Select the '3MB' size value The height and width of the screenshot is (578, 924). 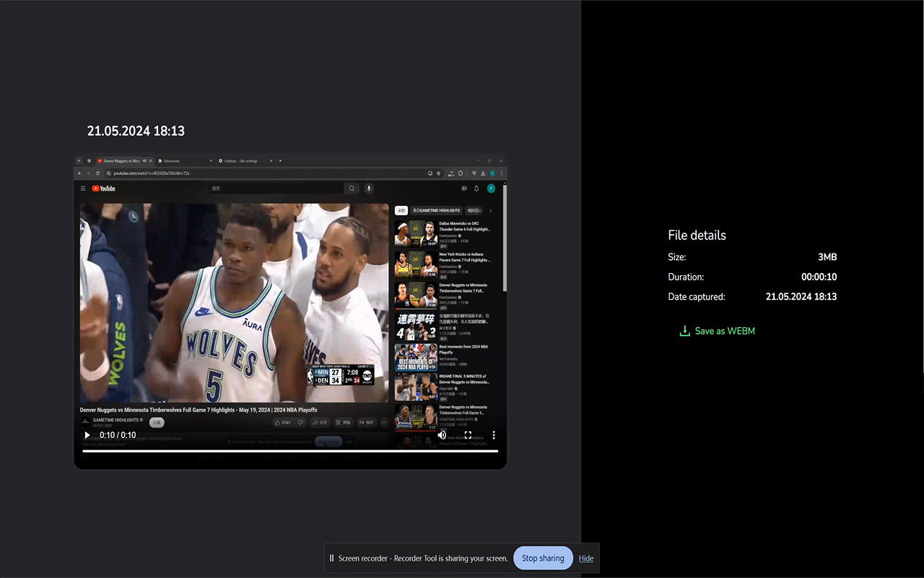click(827, 257)
